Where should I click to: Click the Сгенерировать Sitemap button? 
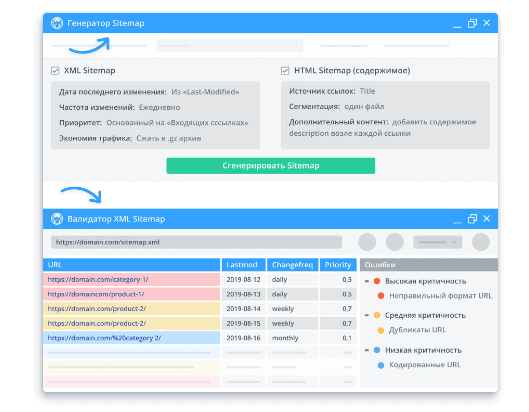271,166
